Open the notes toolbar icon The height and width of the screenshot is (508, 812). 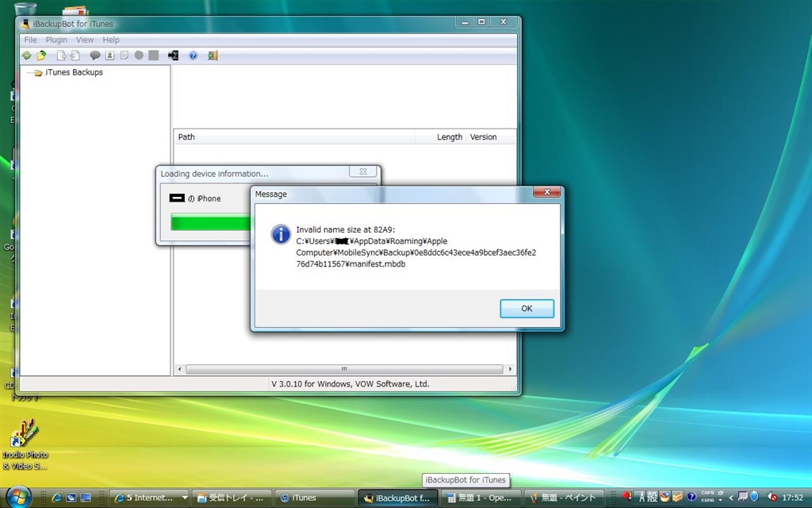click(x=124, y=56)
